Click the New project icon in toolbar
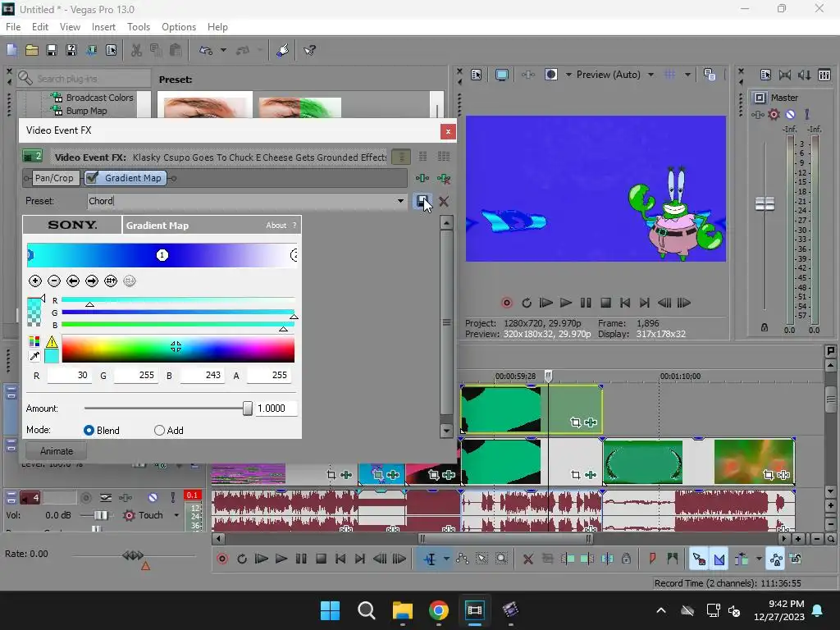The height and width of the screenshot is (630, 840). (x=11, y=50)
